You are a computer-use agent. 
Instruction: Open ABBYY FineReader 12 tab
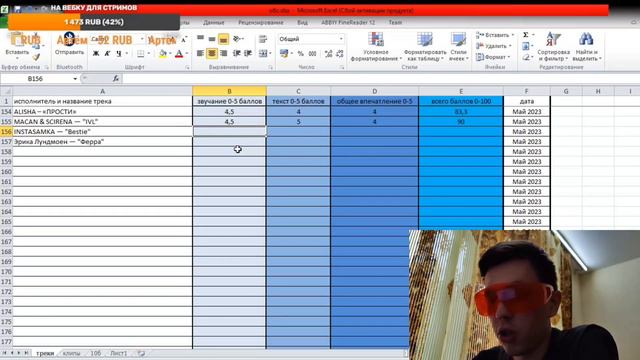click(x=348, y=22)
